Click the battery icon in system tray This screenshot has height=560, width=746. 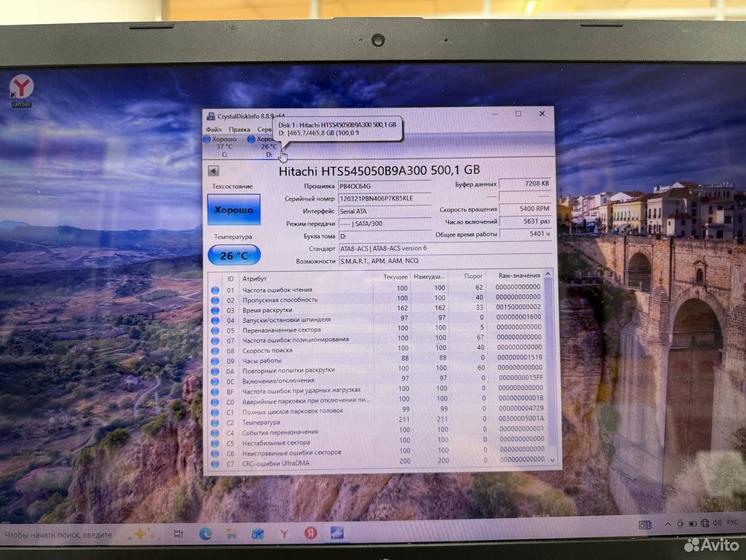pyautogui.click(x=693, y=524)
